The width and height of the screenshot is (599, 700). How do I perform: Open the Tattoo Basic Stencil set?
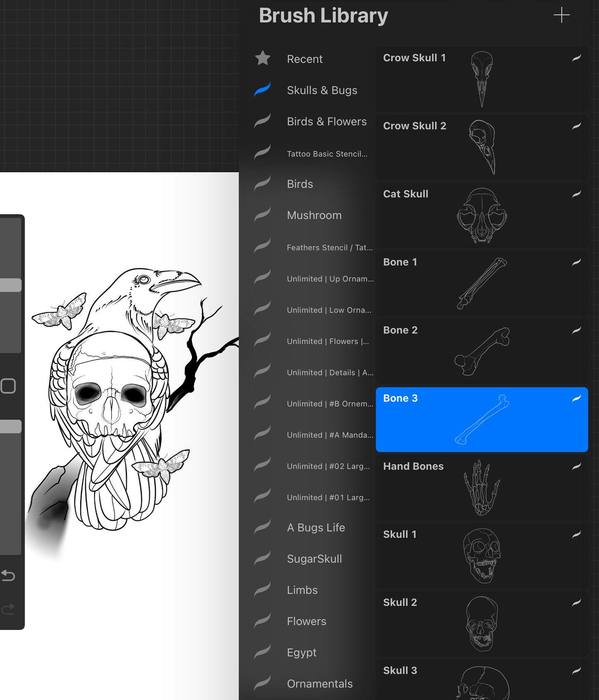click(x=327, y=154)
